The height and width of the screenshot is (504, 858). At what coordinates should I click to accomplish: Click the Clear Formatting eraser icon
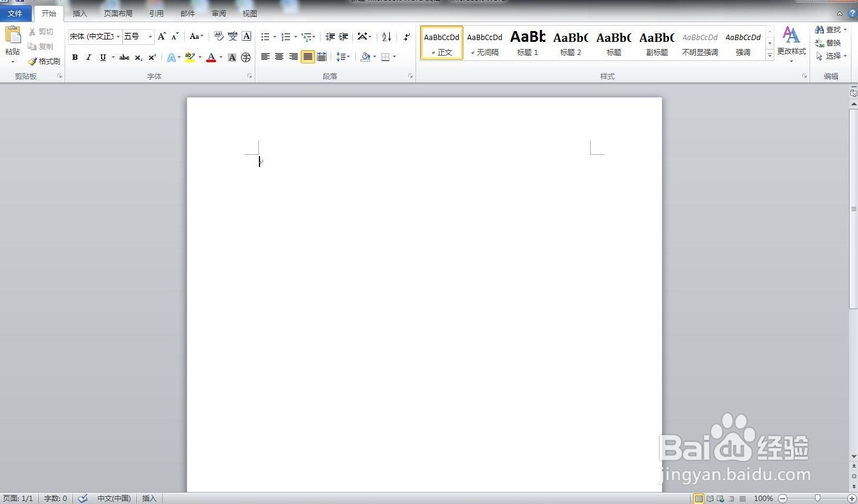click(x=218, y=36)
